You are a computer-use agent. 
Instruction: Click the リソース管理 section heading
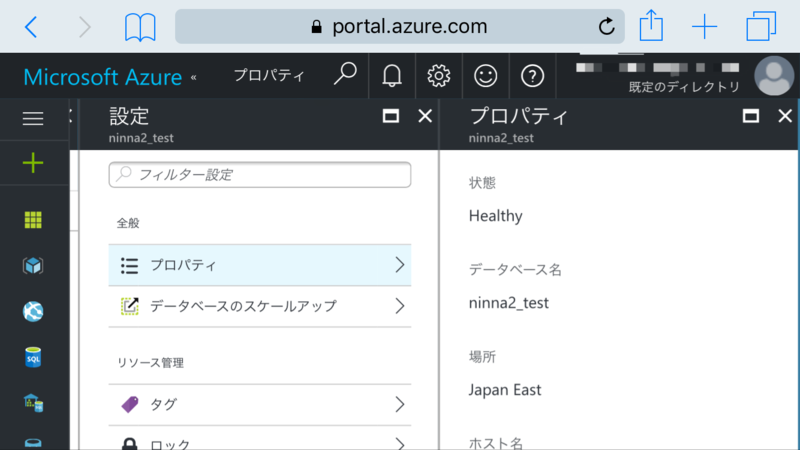point(151,363)
